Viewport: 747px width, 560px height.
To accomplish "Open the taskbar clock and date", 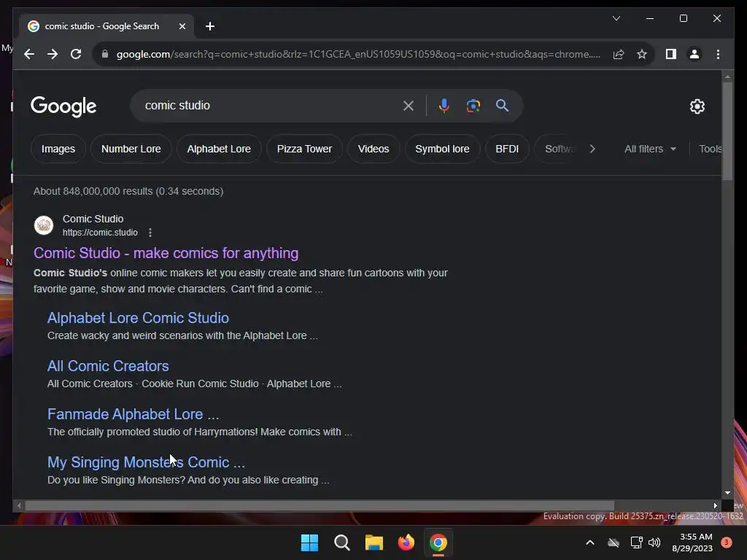I will pos(692,542).
